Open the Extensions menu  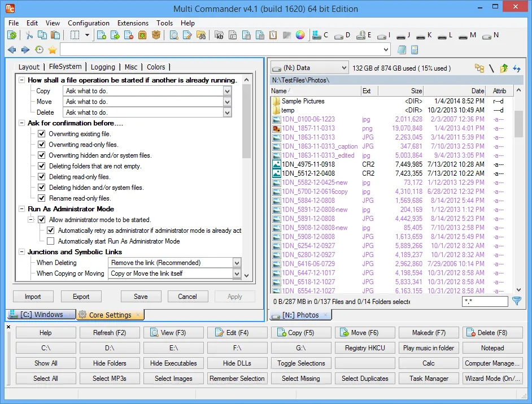[133, 23]
